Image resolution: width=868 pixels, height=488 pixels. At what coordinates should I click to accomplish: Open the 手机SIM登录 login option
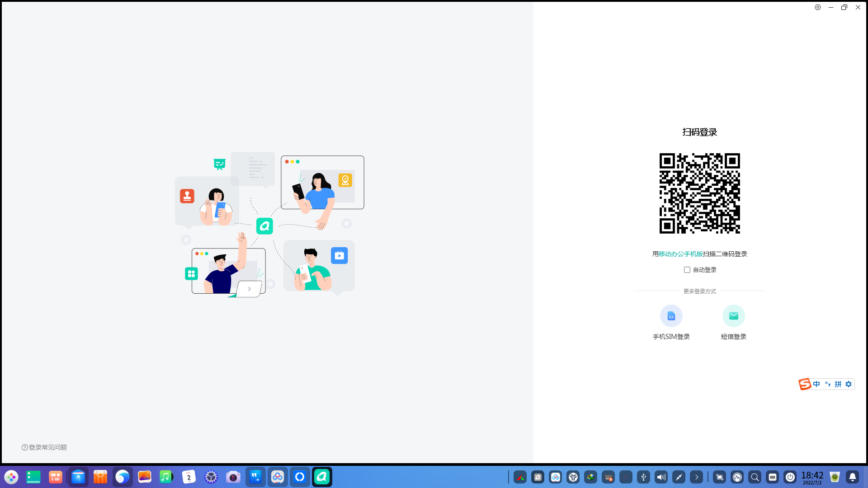point(671,321)
